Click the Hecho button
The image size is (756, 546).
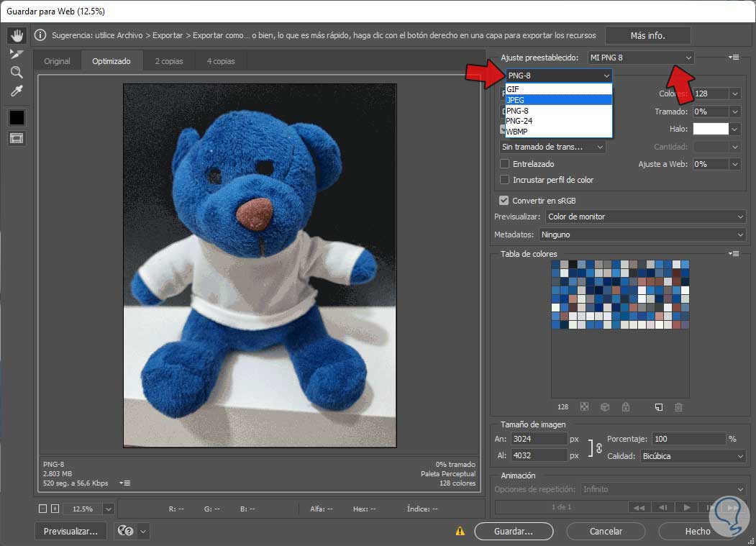click(x=698, y=531)
